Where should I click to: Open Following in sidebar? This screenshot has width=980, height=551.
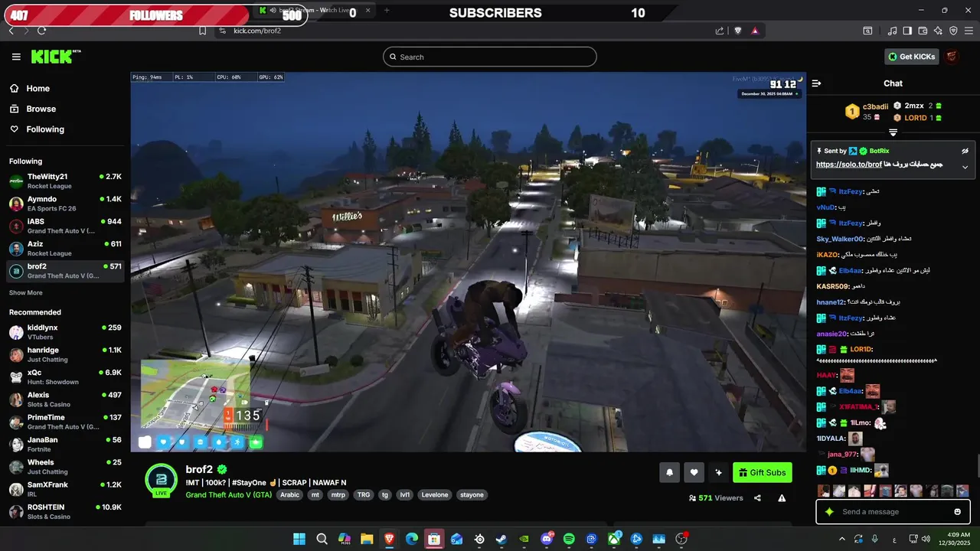[45, 129]
